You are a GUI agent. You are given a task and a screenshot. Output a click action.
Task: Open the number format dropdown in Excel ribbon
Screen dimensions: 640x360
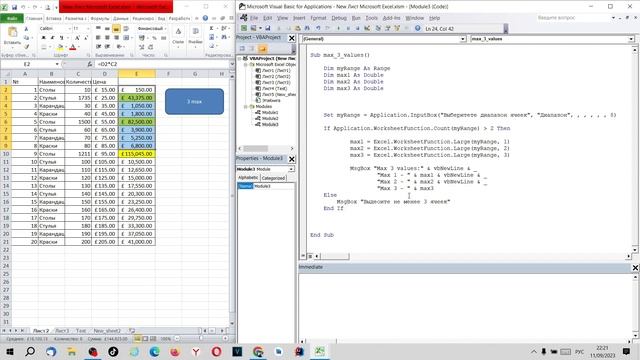[165, 29]
